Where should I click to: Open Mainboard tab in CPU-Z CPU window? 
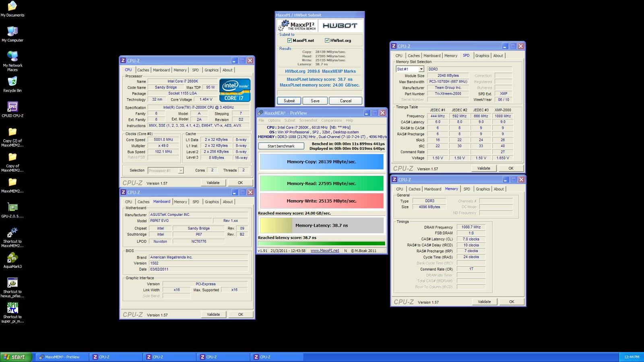tap(161, 70)
